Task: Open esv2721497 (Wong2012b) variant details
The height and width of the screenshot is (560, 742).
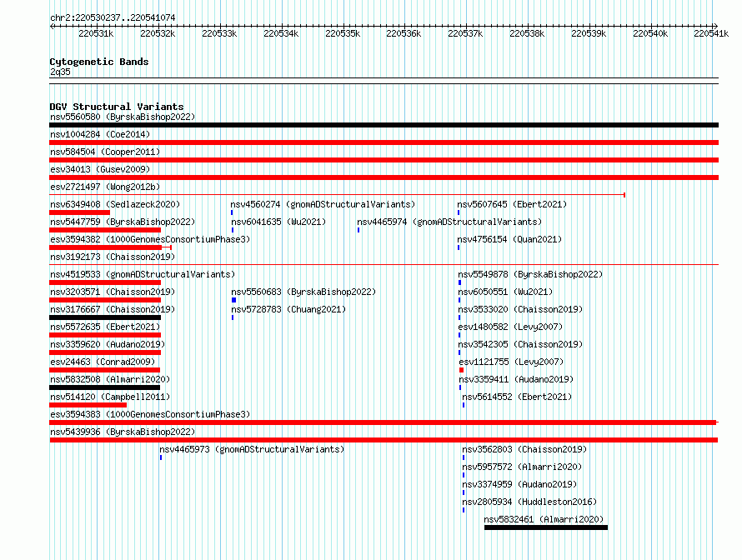Action: (x=105, y=187)
